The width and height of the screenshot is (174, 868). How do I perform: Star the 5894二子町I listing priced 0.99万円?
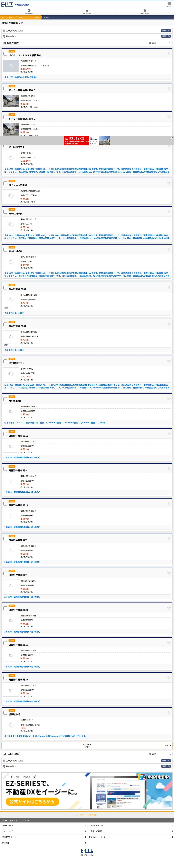coord(169,249)
